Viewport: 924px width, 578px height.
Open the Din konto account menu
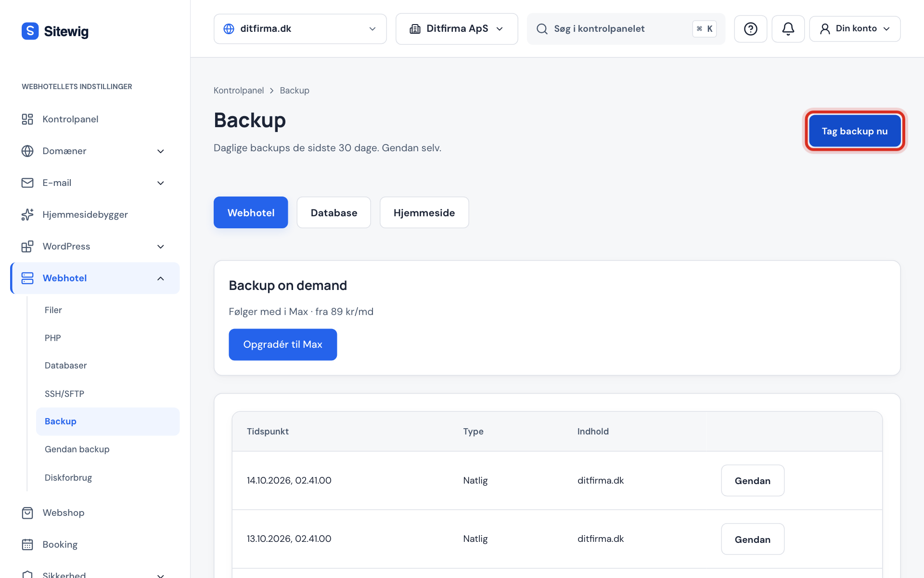point(855,29)
